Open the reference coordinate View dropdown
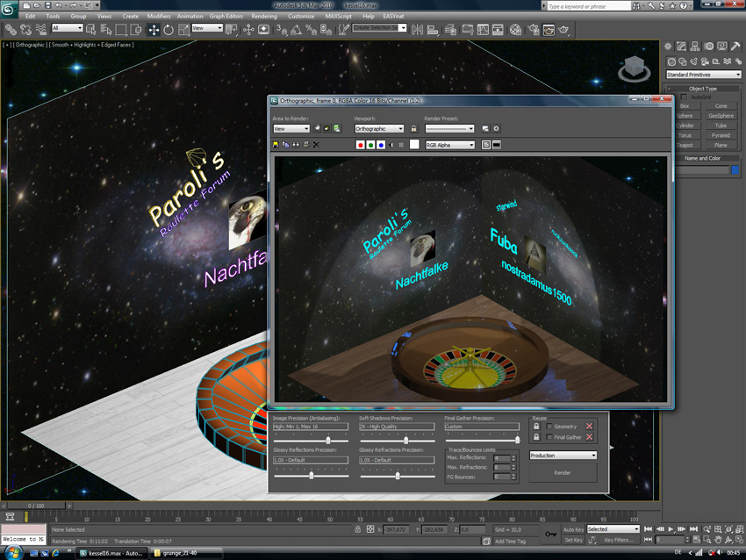Screen dimensions: 746x560 pos(207,28)
